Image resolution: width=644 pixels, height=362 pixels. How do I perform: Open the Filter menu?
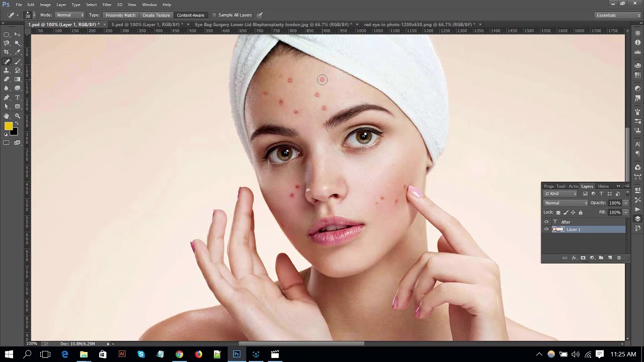click(107, 5)
